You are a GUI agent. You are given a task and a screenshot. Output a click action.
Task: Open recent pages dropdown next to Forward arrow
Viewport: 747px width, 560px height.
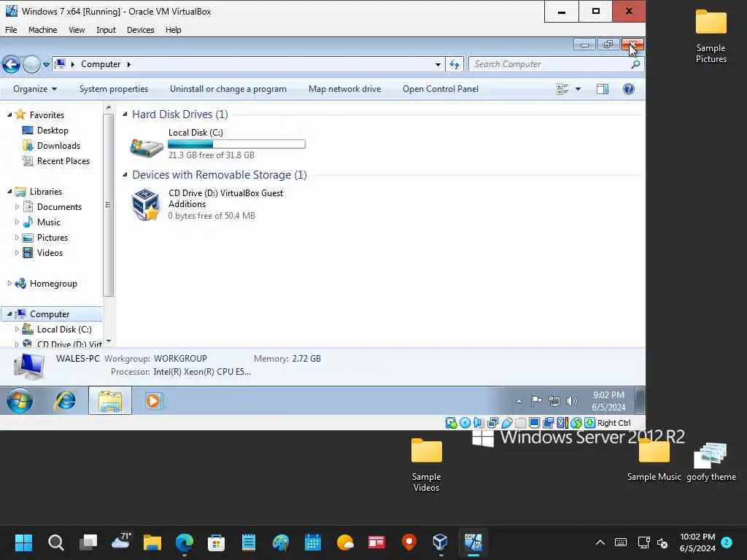point(46,64)
